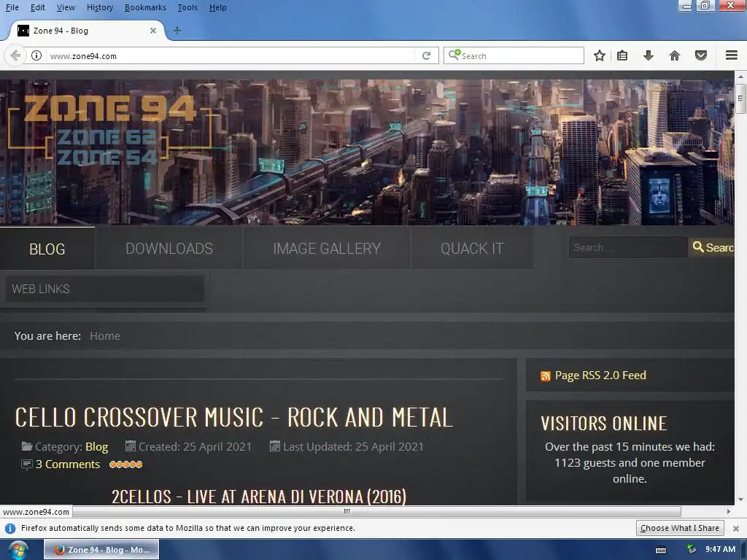The height and width of the screenshot is (560, 747).
Task: Open the Firefox hamburger menu
Action: (x=732, y=55)
